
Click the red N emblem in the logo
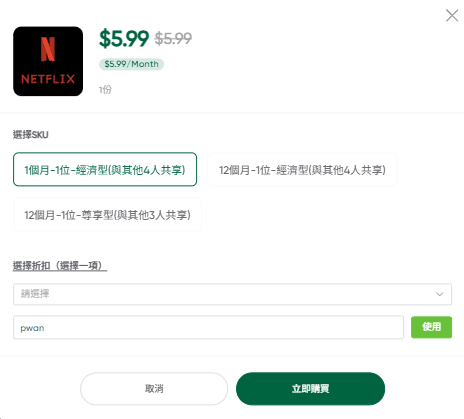click(x=48, y=49)
